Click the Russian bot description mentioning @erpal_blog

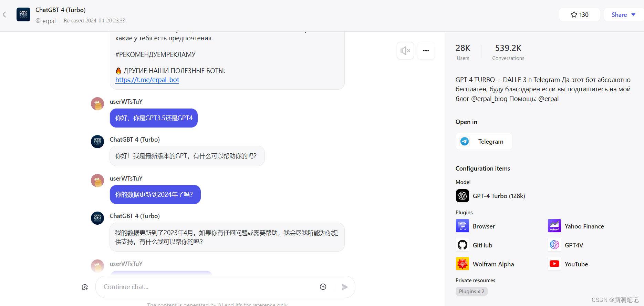[x=543, y=89]
